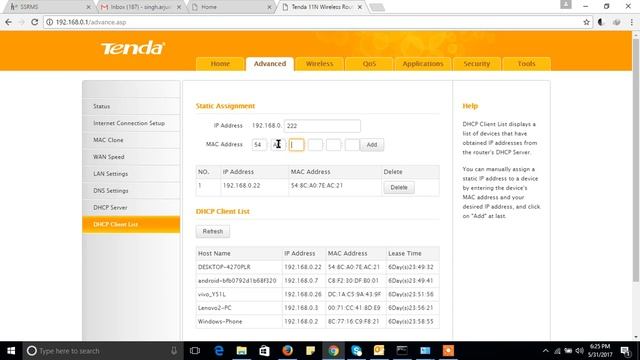
Task: Open Status in the sidebar
Action: 131,106
